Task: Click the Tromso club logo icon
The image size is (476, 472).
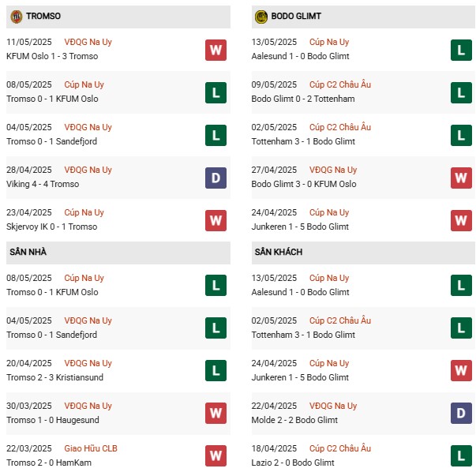Action: coord(17,17)
